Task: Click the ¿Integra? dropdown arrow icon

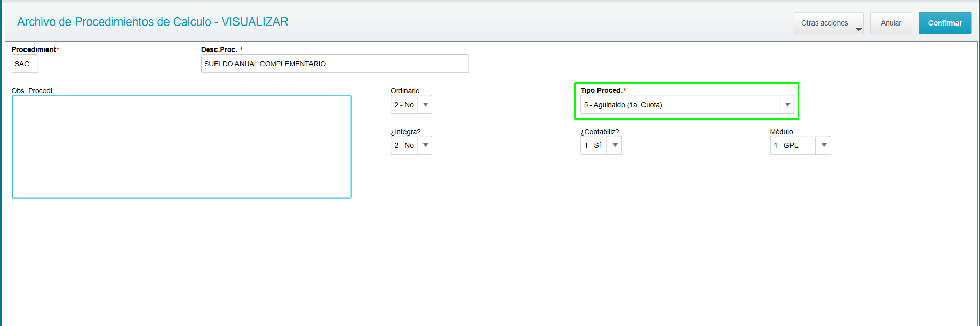Action: (425, 145)
